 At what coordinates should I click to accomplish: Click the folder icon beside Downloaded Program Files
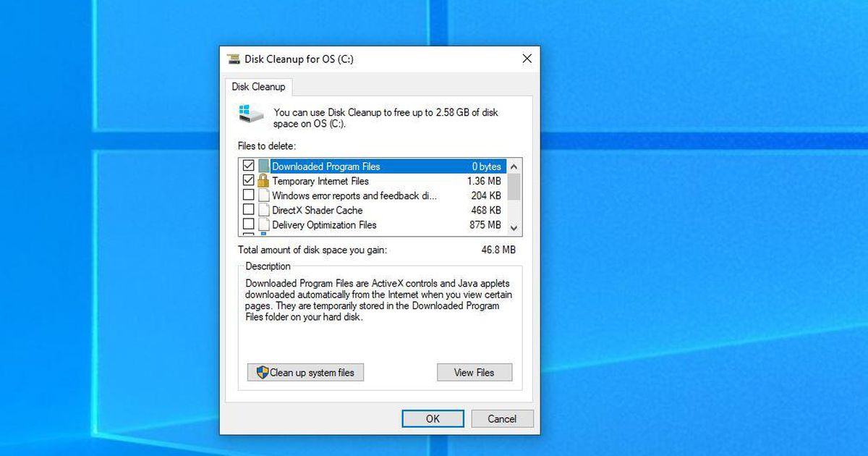coord(263,166)
